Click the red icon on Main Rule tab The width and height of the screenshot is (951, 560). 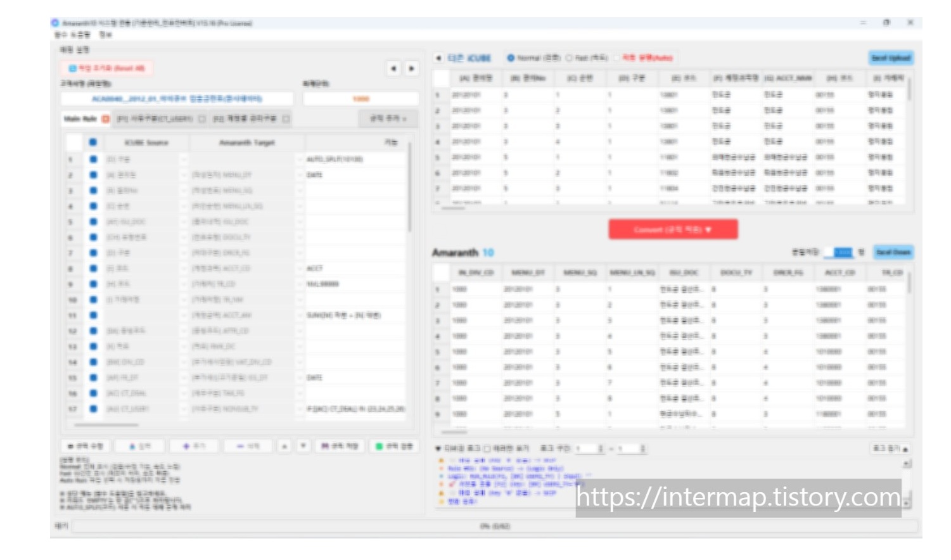point(106,118)
